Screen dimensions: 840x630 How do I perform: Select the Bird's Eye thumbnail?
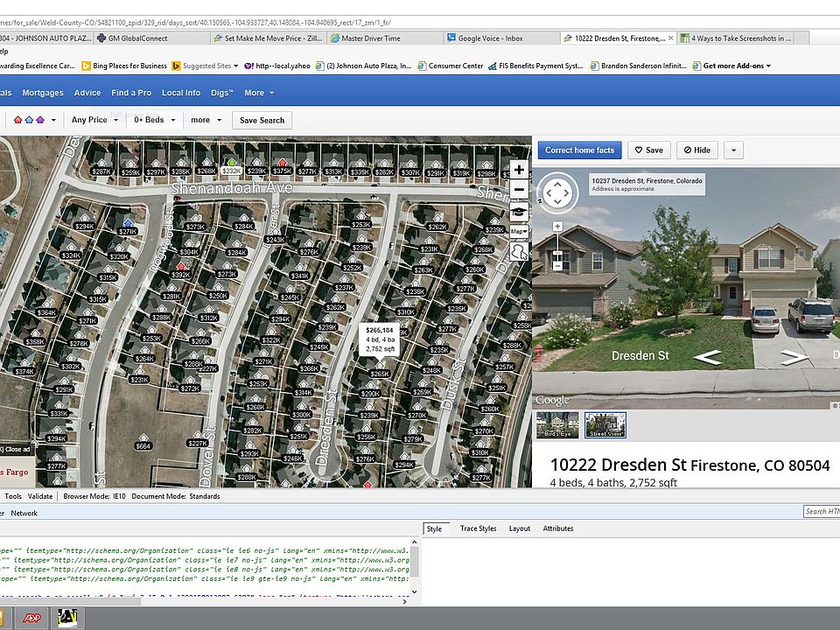(x=557, y=425)
